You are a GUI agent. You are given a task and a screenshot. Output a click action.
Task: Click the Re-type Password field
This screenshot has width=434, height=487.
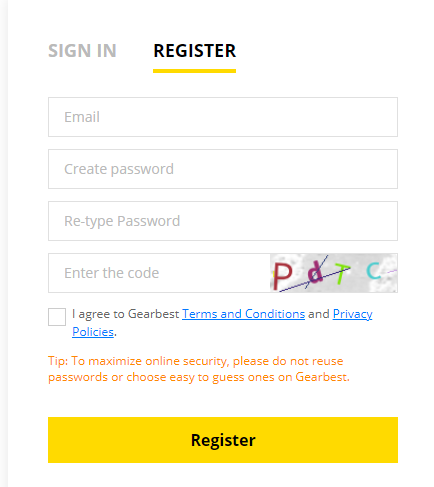point(223,221)
